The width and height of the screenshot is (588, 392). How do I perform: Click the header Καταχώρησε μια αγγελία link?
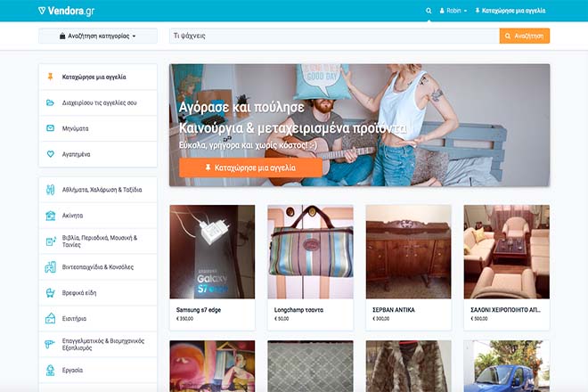510,11
